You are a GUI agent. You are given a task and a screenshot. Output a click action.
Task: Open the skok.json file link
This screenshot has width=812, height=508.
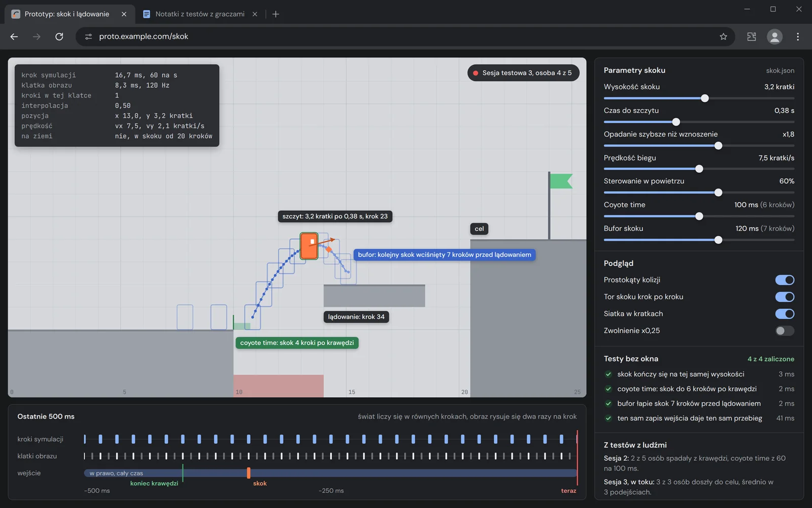(780, 71)
